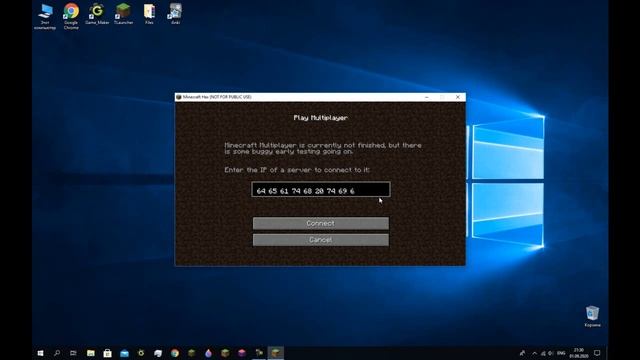Select active Minecraft window in taskbar
The image size is (640, 360).
click(x=276, y=353)
